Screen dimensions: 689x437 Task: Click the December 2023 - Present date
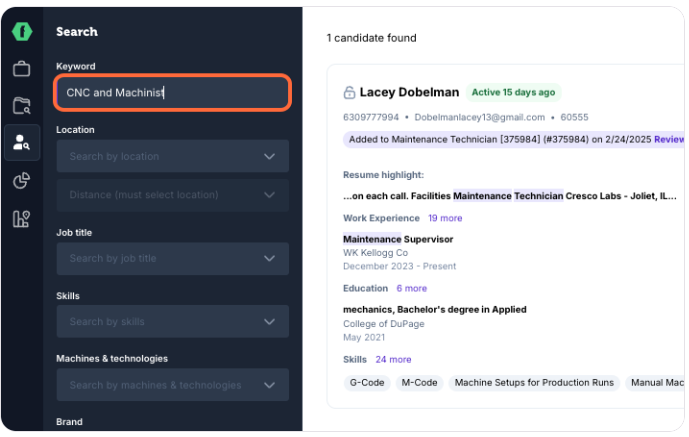point(399,267)
